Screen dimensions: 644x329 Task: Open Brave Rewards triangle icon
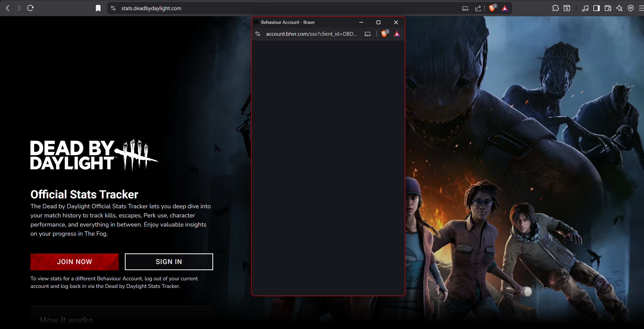click(x=505, y=8)
